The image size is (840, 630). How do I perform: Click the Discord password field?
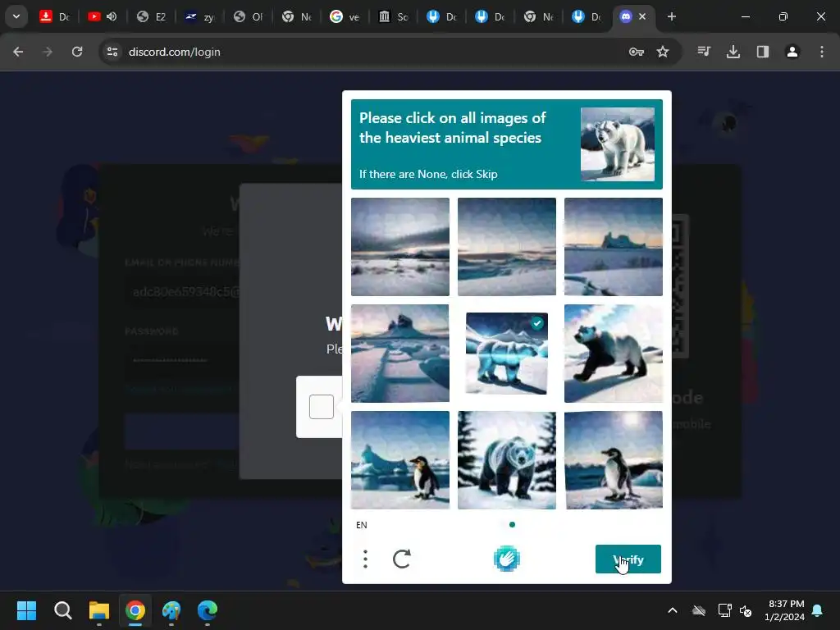click(182, 361)
